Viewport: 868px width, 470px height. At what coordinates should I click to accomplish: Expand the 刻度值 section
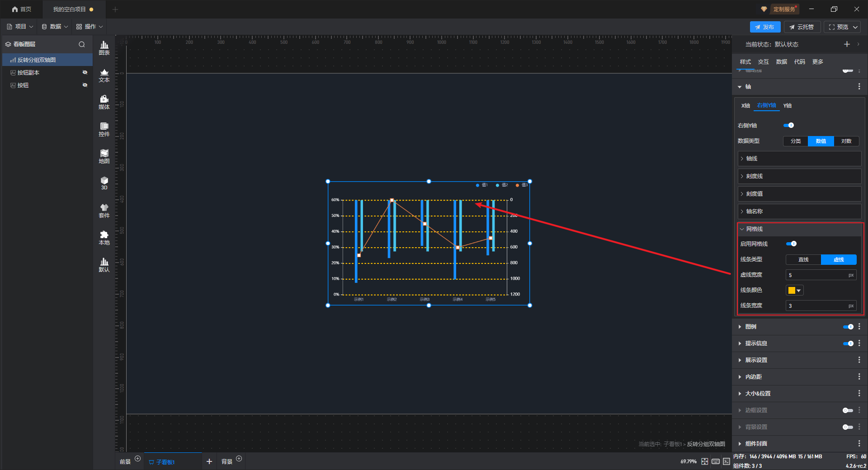(799, 194)
